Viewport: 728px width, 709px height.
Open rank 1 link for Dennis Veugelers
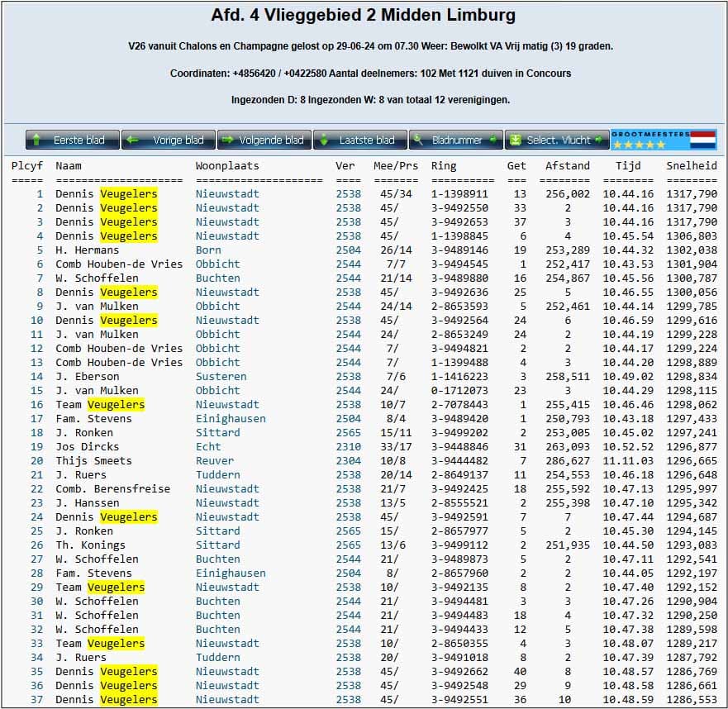(x=39, y=194)
